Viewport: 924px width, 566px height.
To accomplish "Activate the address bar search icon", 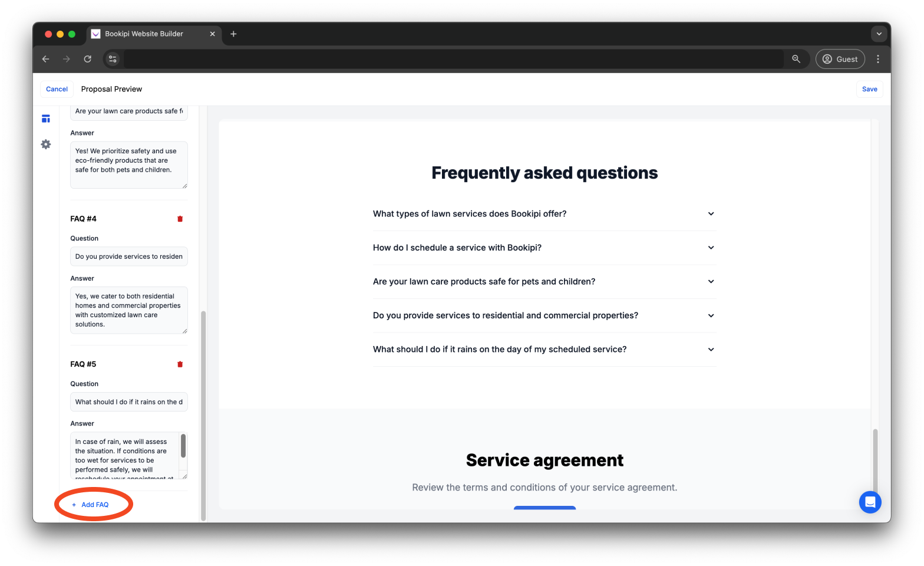I will (x=796, y=59).
